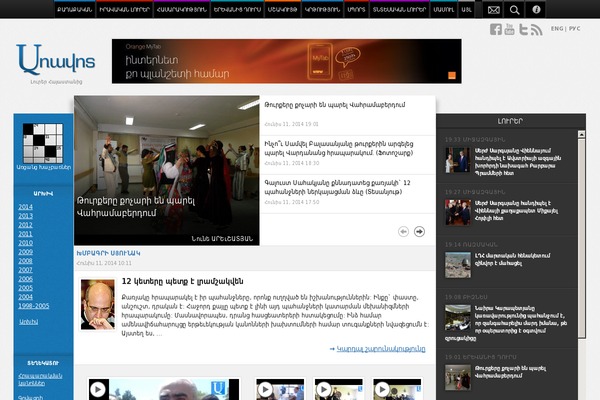Open headline '12 կետերը պետք է լրամշակվեն'

pos(182,281)
